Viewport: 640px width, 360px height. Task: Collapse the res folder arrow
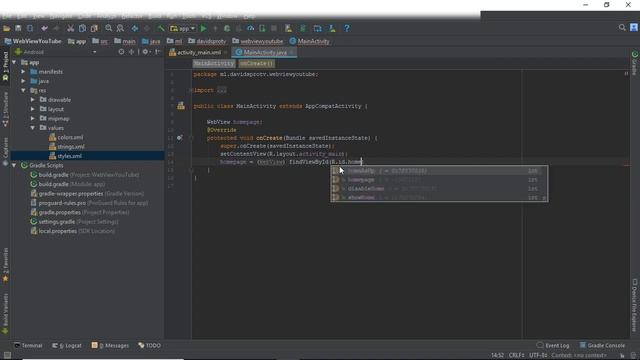pyautogui.click(x=23, y=90)
